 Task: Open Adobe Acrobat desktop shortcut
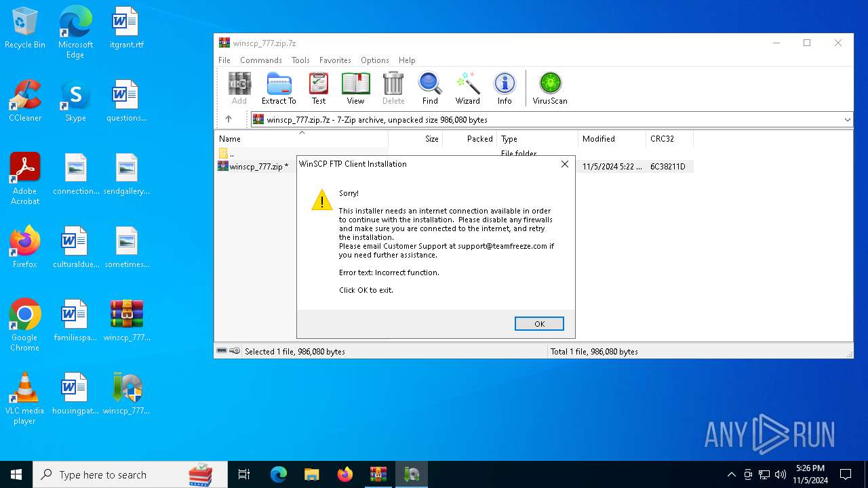click(x=25, y=179)
